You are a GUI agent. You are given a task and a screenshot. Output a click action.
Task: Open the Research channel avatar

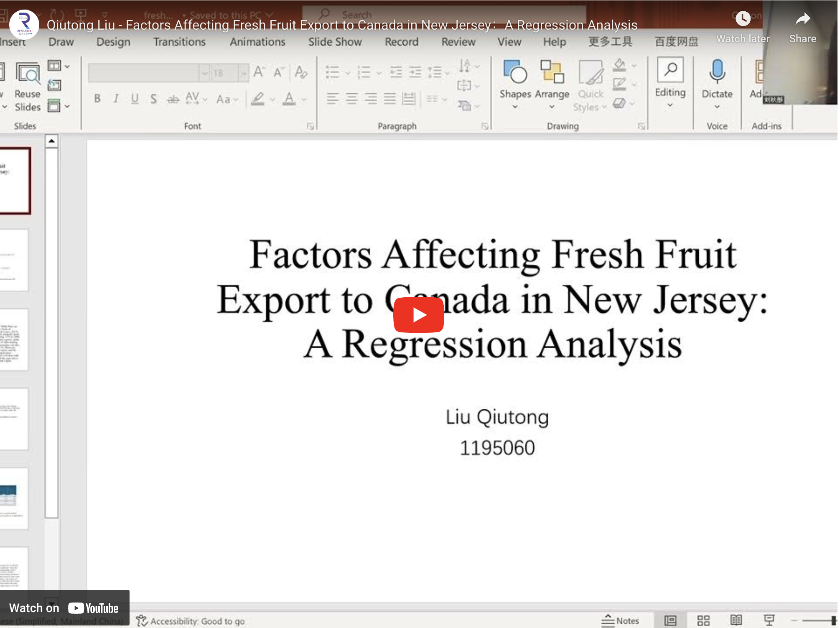click(x=24, y=25)
